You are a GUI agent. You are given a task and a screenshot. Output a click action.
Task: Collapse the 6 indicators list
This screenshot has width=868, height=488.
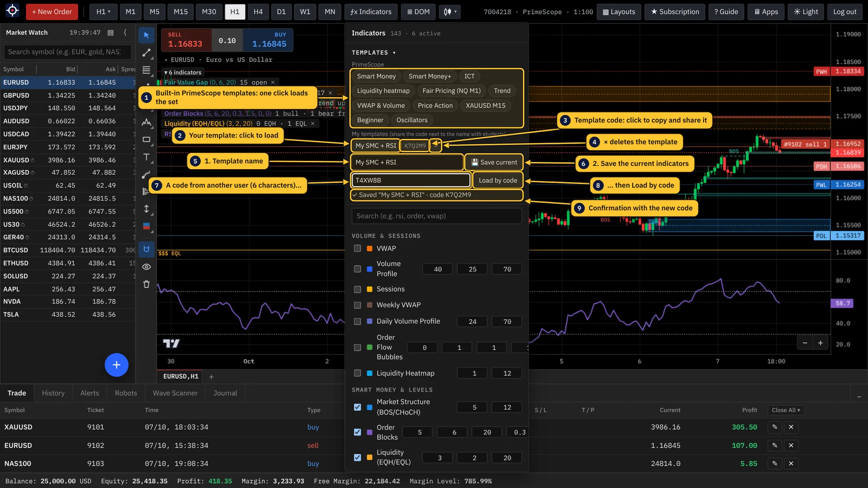(182, 72)
